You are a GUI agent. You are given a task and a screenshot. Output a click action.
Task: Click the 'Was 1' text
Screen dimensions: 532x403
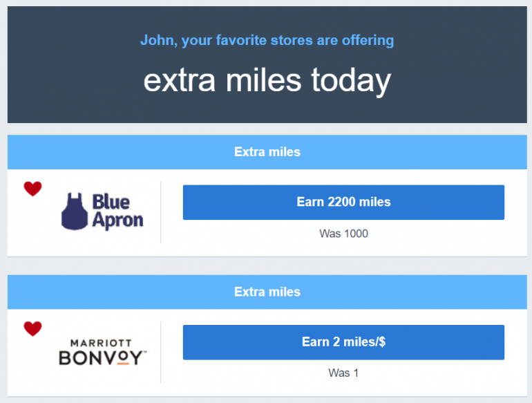click(x=343, y=373)
